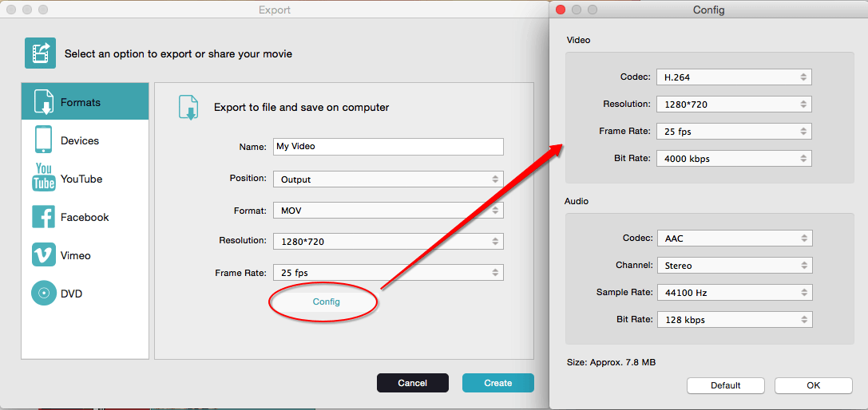
Task: Open the Position dropdown showing Output
Action: (x=388, y=179)
